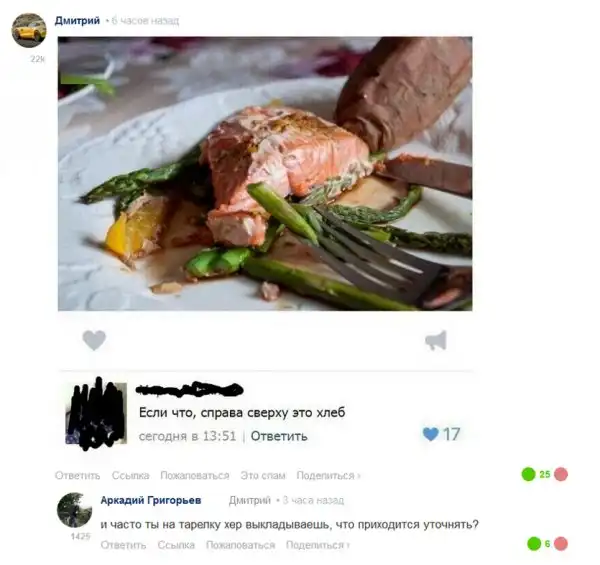
Task: Click Пожаловаться under Dmitry's post
Action: point(195,475)
